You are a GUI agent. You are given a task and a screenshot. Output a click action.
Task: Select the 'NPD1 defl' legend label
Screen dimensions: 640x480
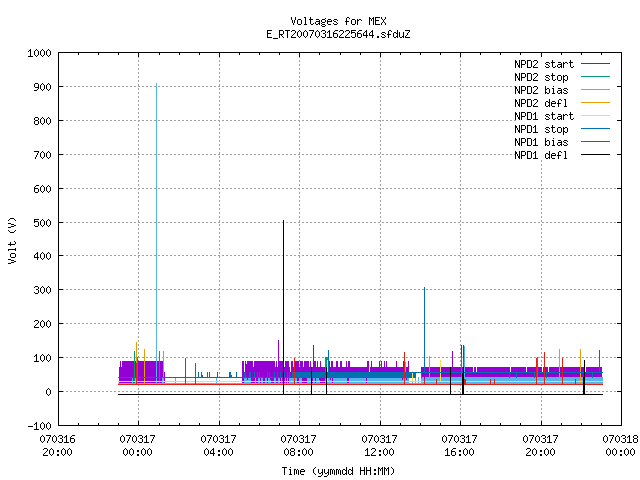541,155
